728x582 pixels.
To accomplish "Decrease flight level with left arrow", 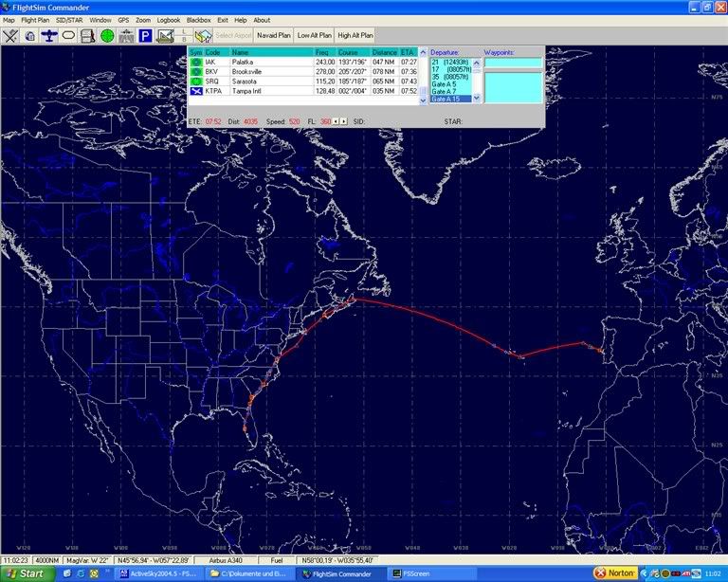I will (x=336, y=121).
